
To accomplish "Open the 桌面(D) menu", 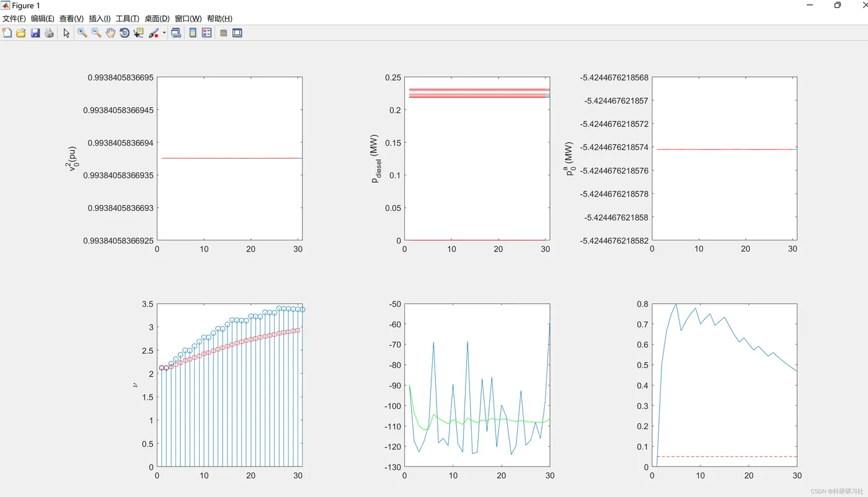I will [157, 19].
